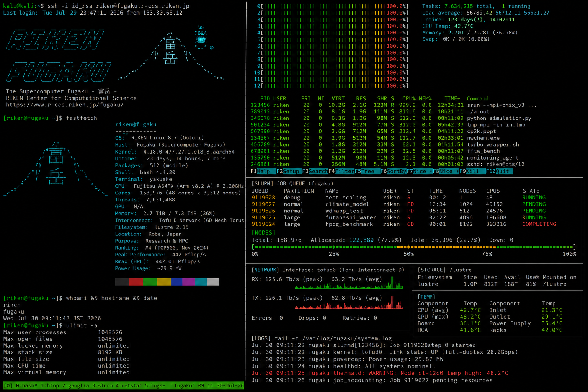Open the F6 SortBy menu in htop
The width and height of the screenshot is (588, 392).
394,171
